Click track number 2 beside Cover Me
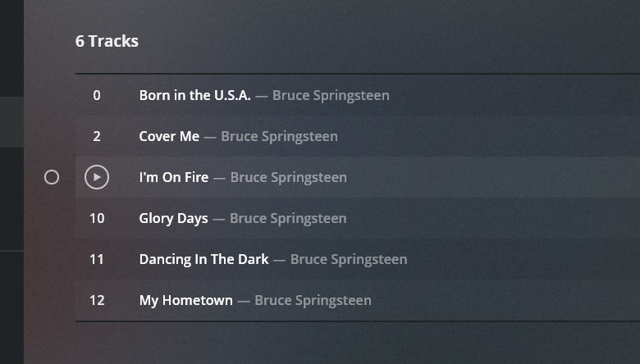 (x=97, y=136)
